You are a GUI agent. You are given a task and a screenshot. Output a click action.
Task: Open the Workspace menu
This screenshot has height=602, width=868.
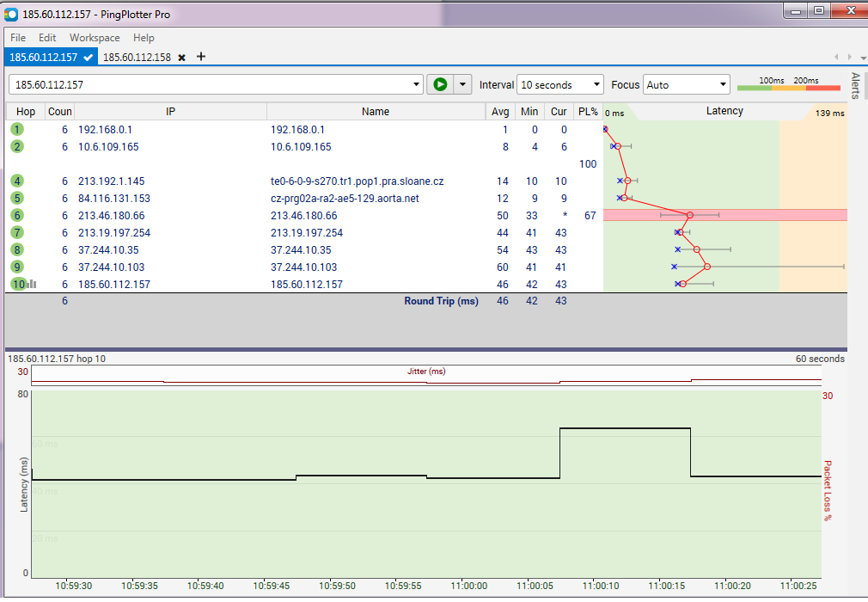[95, 38]
